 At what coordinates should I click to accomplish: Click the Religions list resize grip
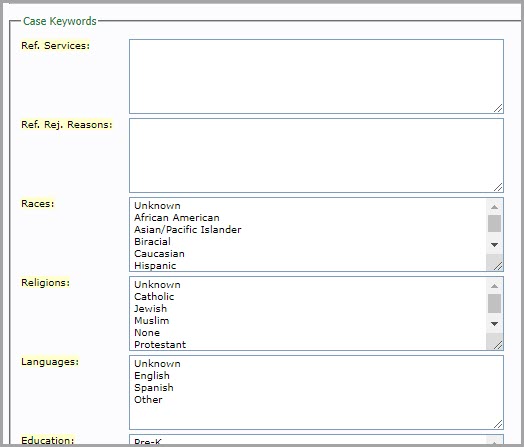pyautogui.click(x=498, y=345)
